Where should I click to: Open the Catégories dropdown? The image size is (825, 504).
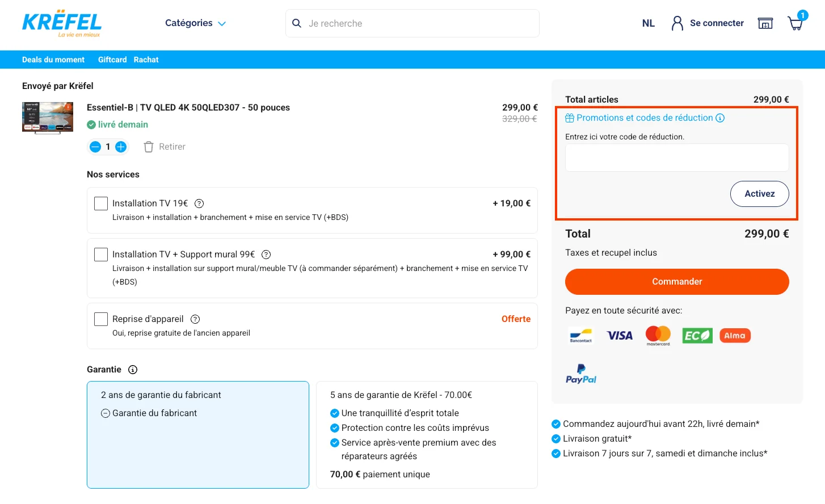click(195, 23)
